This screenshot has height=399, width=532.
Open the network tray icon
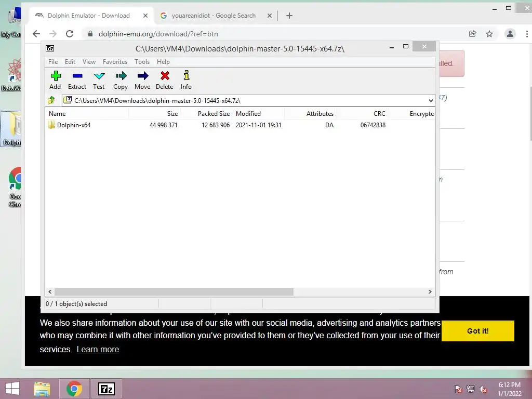(471, 389)
